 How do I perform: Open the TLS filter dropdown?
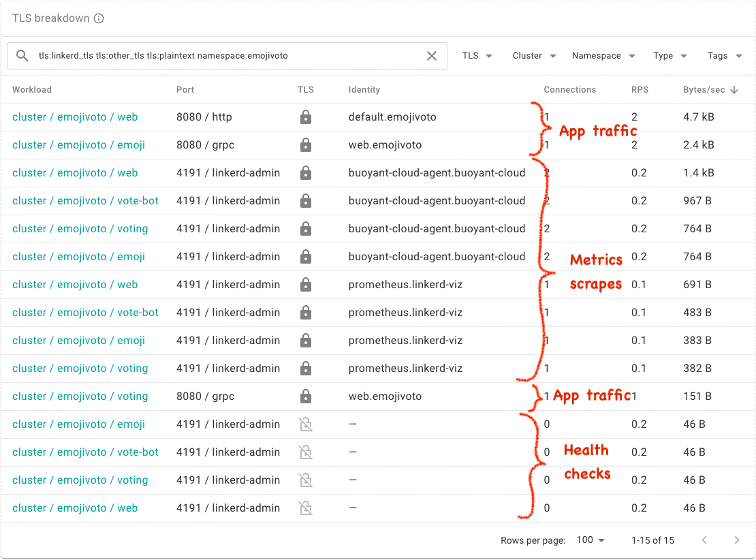pyautogui.click(x=477, y=56)
